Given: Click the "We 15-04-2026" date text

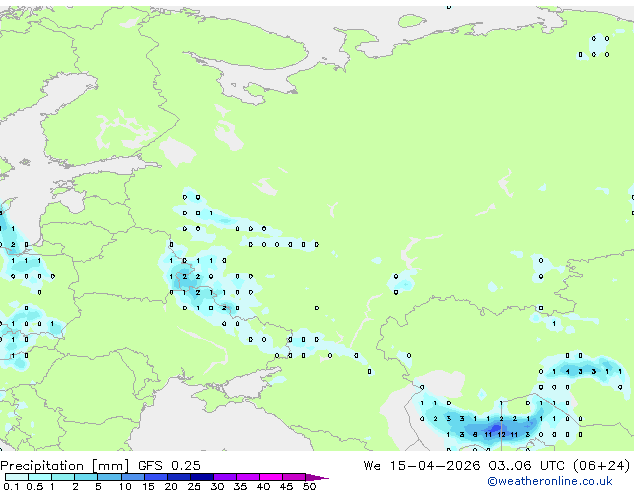Looking at the screenshot, I should pos(422,465).
